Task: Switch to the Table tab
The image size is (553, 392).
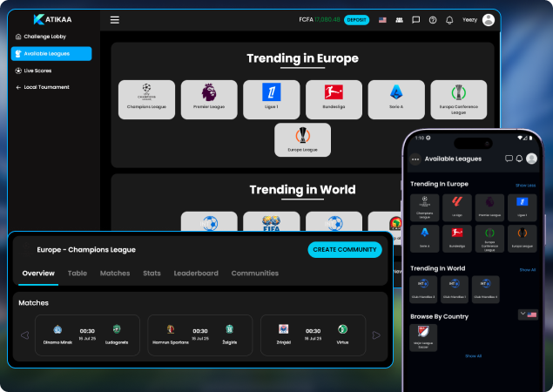Action: [x=78, y=274]
